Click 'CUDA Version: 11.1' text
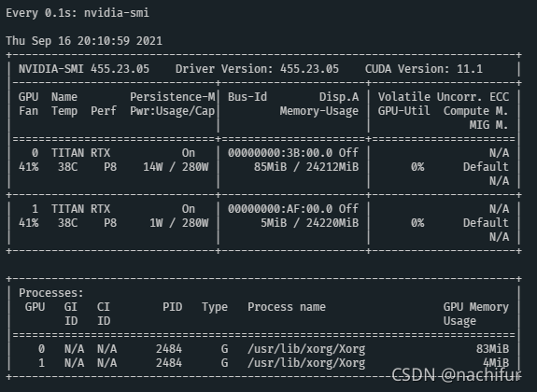 coord(424,69)
